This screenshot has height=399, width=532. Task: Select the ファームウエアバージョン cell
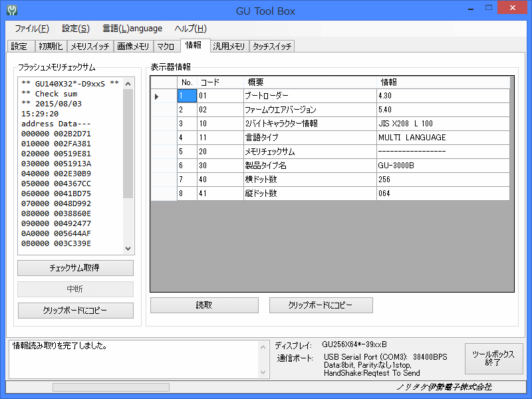coord(310,110)
